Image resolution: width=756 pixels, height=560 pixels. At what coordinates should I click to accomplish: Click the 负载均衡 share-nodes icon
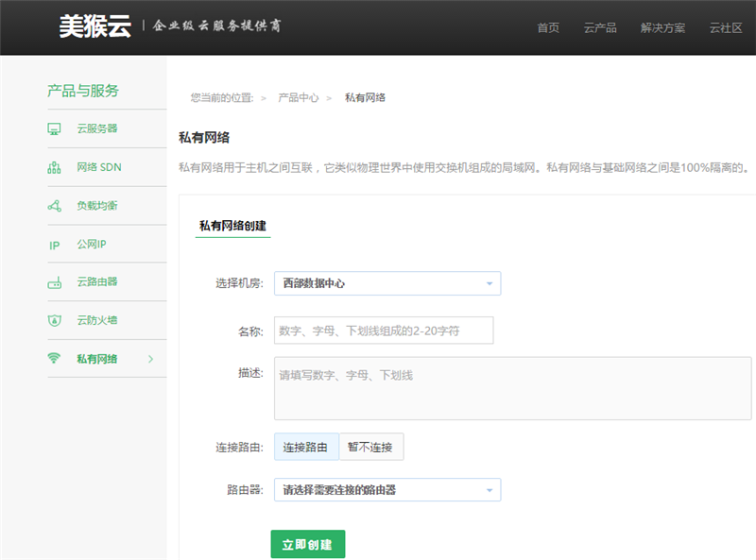[x=54, y=206]
